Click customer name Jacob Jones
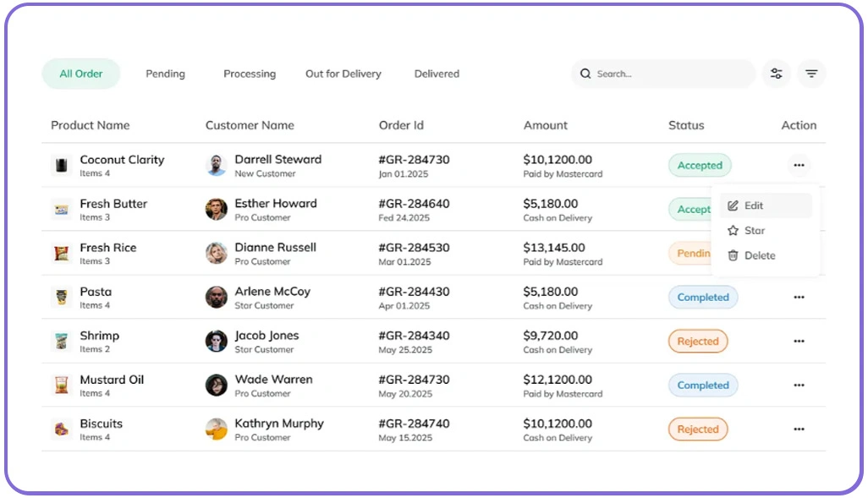868x498 pixels. click(266, 336)
